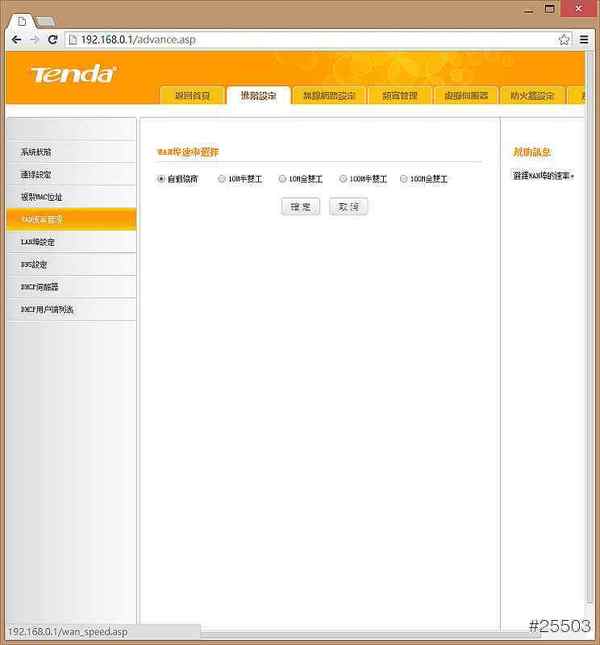Reload the page with refresh icon
Viewport: 600px width, 645px height.
[52, 40]
